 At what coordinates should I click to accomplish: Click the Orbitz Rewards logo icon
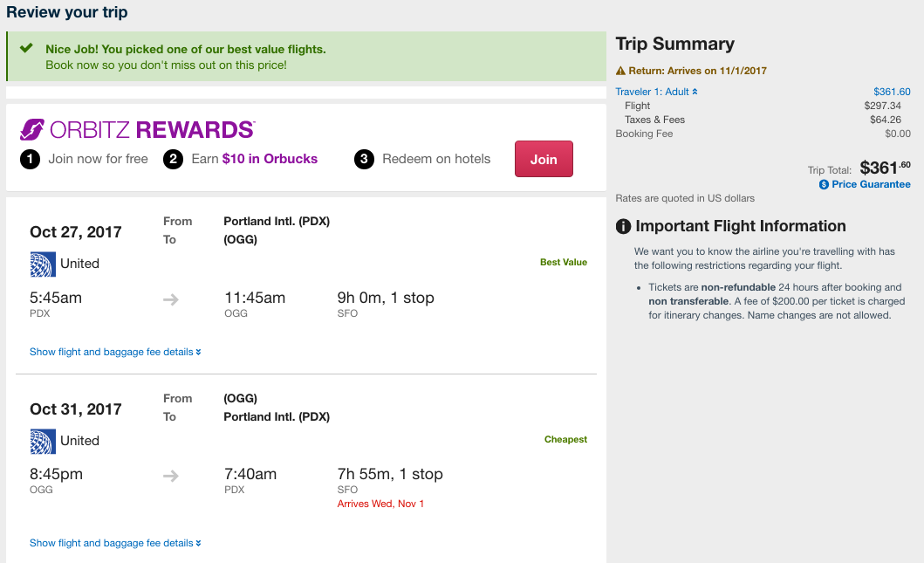pos(32,130)
